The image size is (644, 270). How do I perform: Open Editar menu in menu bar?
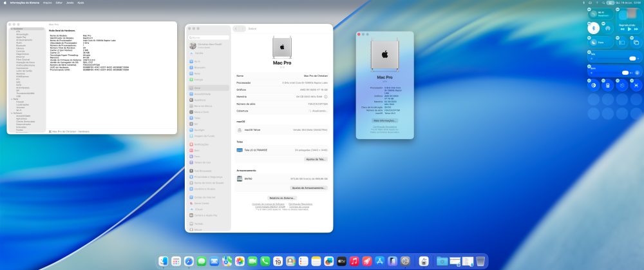coord(59,3)
